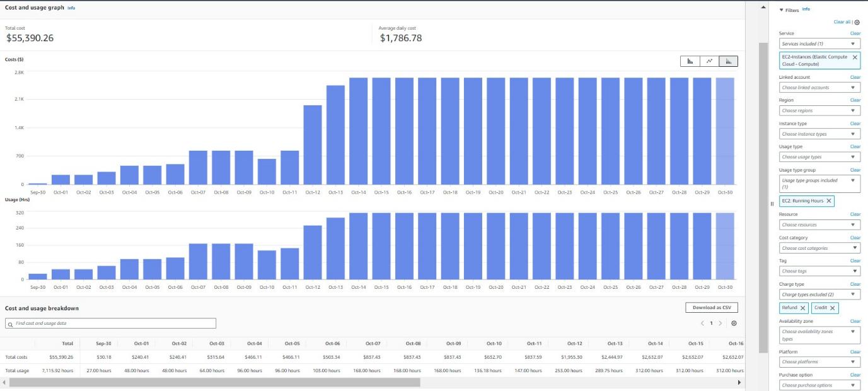Remove the EC2-Instances service filter chip
Screen dimensions: 868x391
(x=855, y=57)
